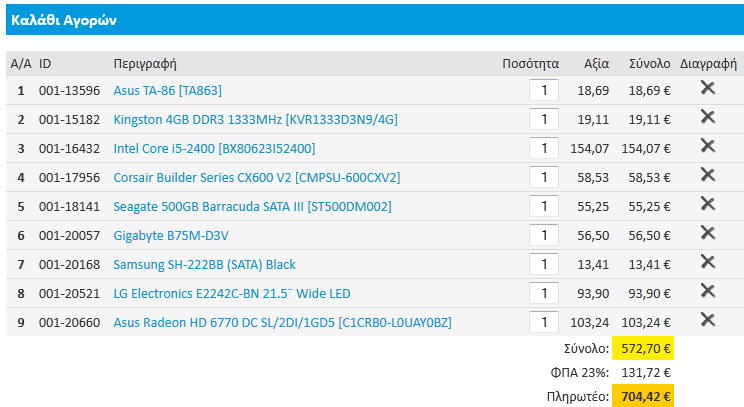Select ID 001-20168 cell

point(69,264)
